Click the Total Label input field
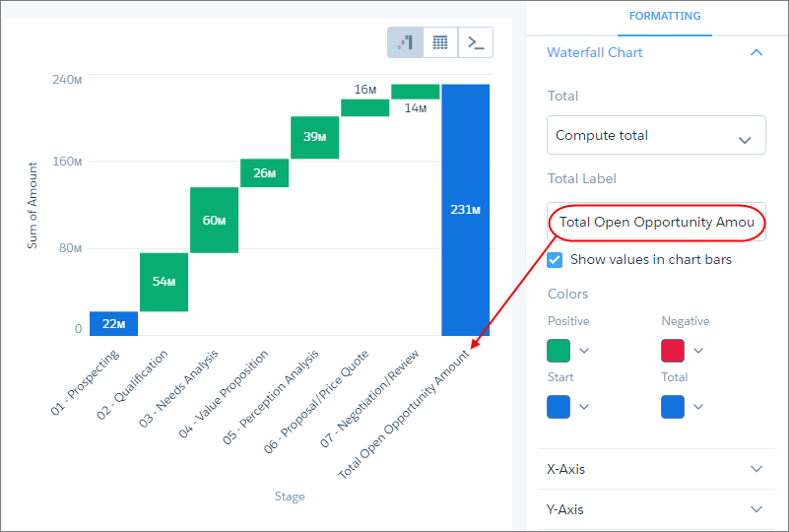Image resolution: width=789 pixels, height=532 pixels. pos(656,222)
